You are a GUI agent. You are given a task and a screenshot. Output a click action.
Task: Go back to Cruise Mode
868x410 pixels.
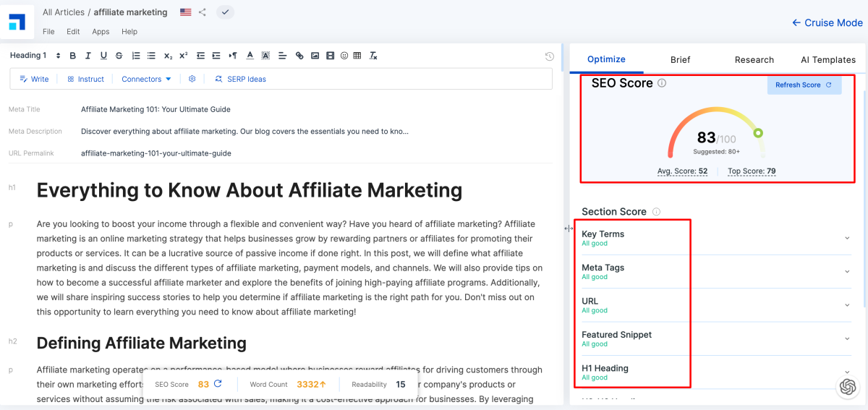827,22
